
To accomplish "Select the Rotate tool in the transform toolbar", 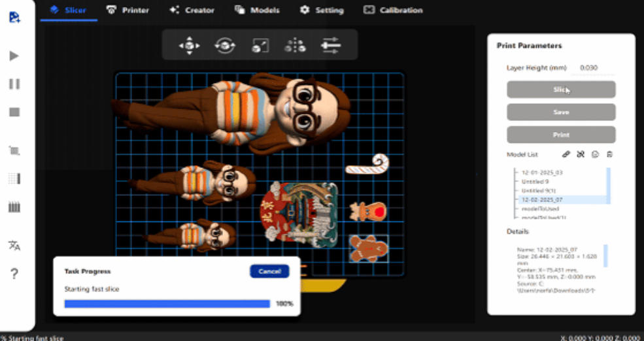I will click(225, 45).
